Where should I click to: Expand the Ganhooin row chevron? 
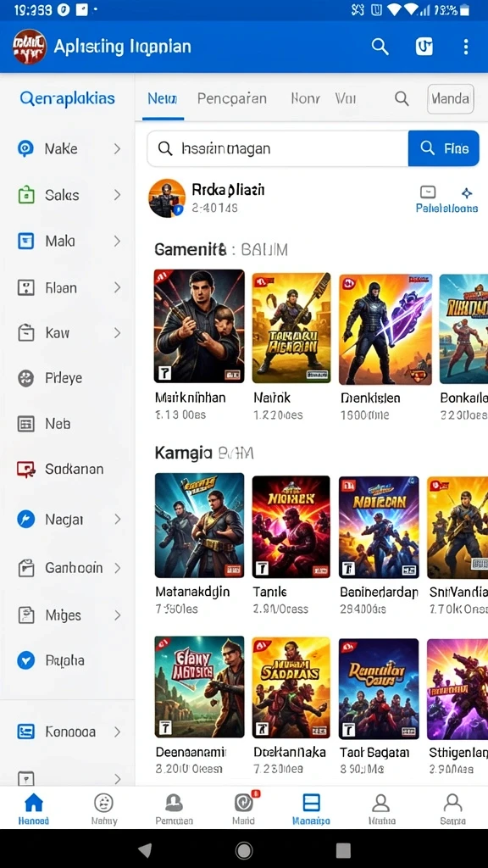117,568
